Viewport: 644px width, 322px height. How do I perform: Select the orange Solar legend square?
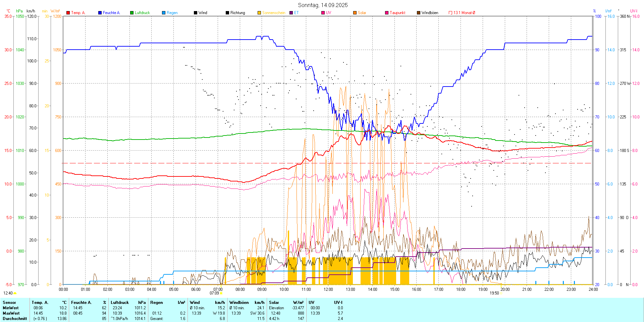point(355,13)
